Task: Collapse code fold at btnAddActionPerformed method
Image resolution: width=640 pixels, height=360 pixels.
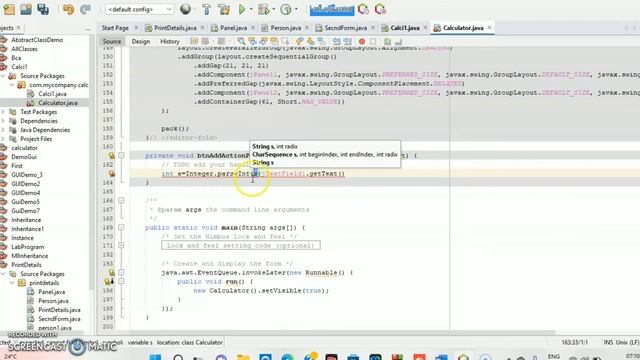Action: (x=121, y=156)
